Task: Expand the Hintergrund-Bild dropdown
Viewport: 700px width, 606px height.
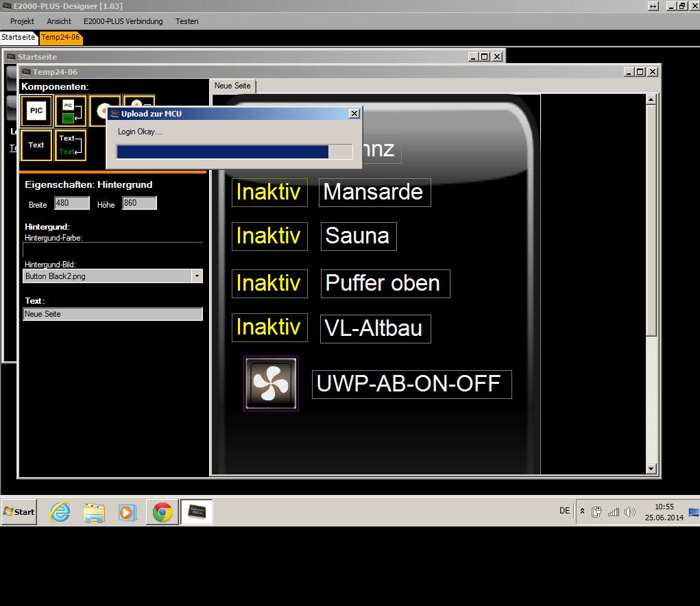Action: 197,276
